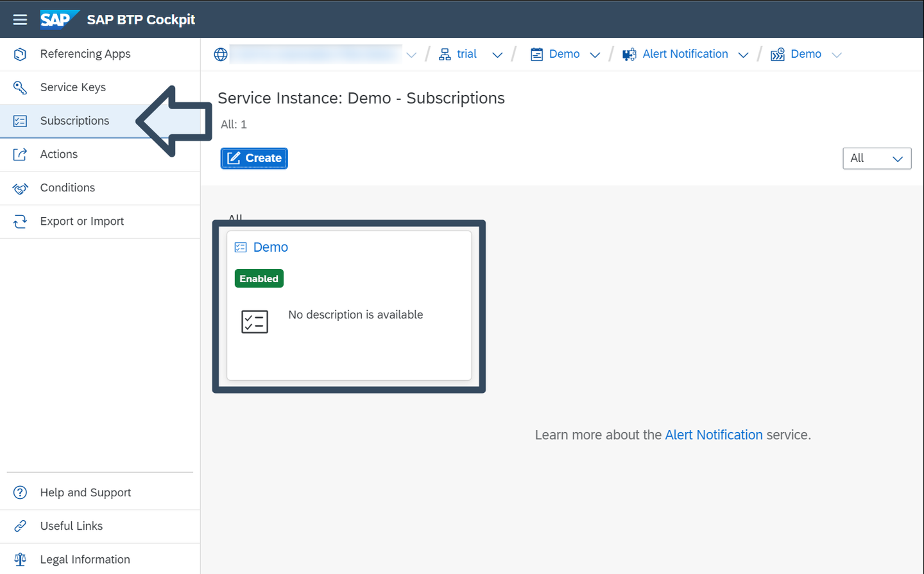Viewport: 924px width, 574px height.
Task: Open Help and Support
Action: click(100, 492)
